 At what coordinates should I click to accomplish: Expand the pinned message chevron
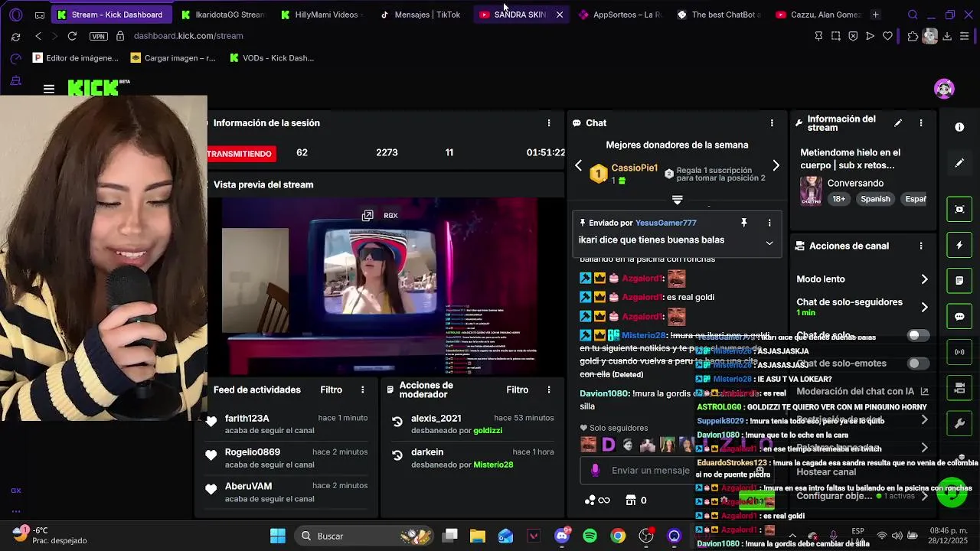(x=769, y=243)
